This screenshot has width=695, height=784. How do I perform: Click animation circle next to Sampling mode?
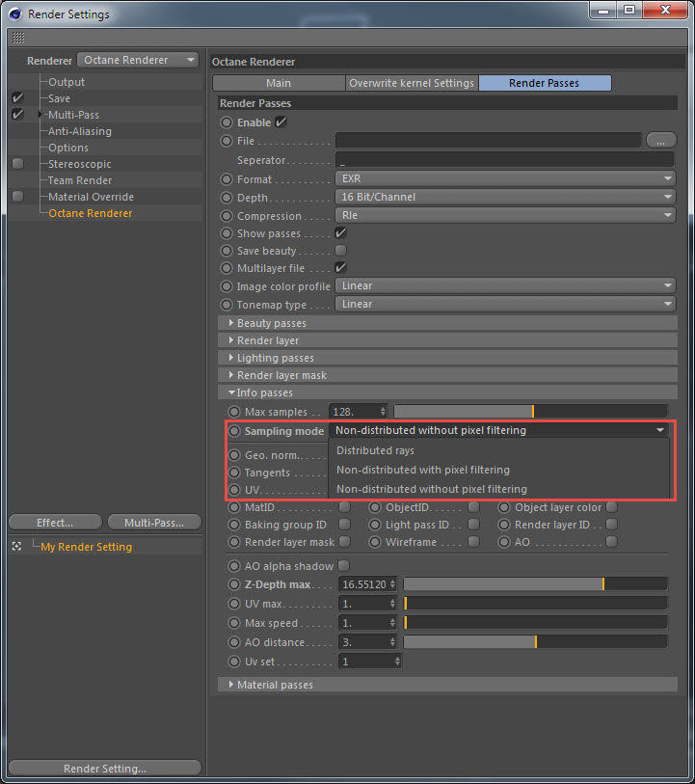234,431
